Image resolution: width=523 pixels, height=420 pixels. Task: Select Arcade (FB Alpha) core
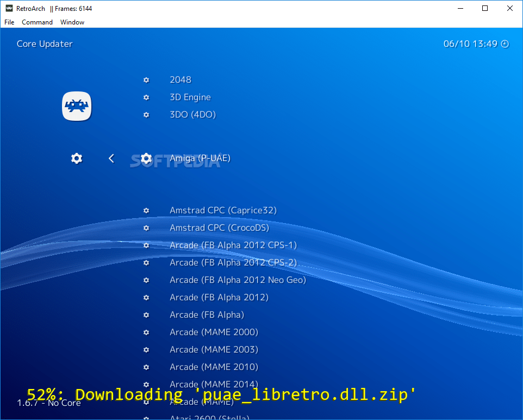[207, 315]
